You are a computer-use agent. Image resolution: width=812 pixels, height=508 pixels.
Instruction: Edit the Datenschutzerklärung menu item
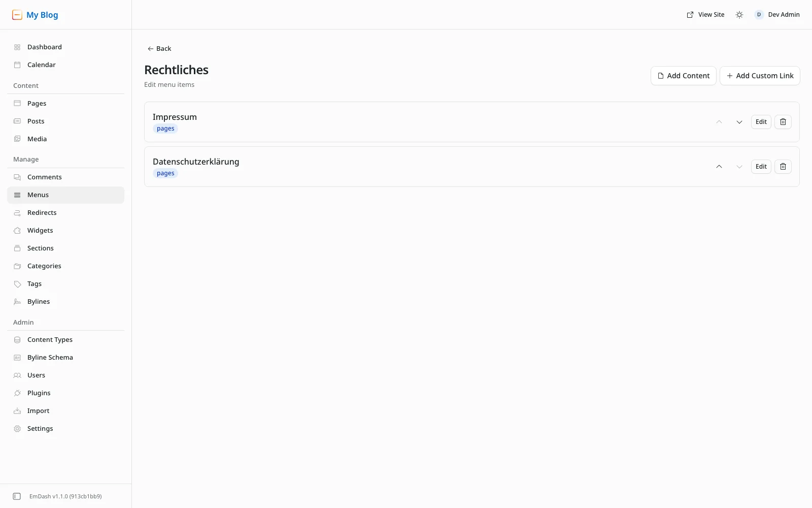[x=761, y=167]
